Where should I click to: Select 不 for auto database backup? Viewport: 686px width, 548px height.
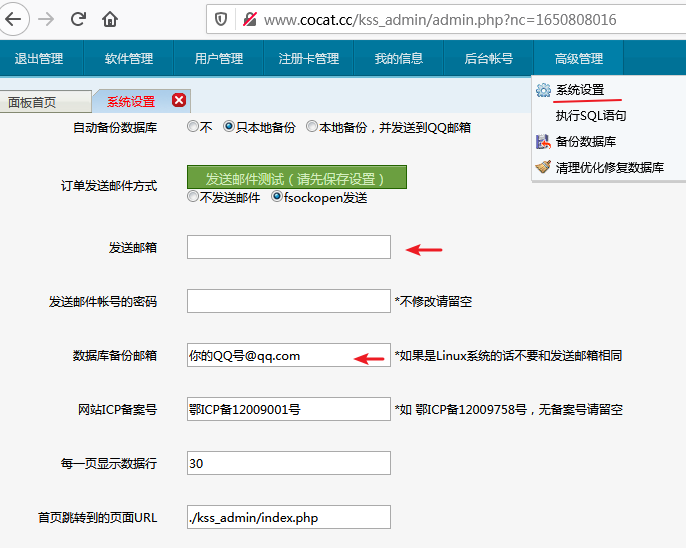tap(192, 126)
